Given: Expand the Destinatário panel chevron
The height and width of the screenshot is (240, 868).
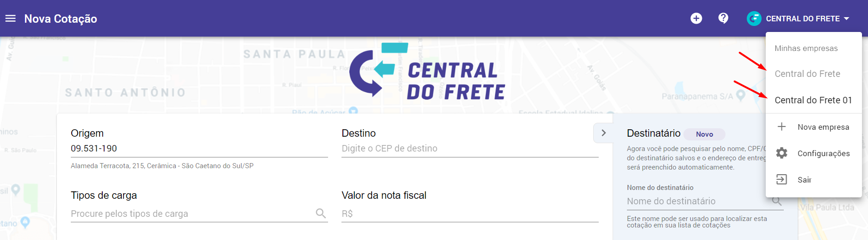Looking at the screenshot, I should point(603,133).
